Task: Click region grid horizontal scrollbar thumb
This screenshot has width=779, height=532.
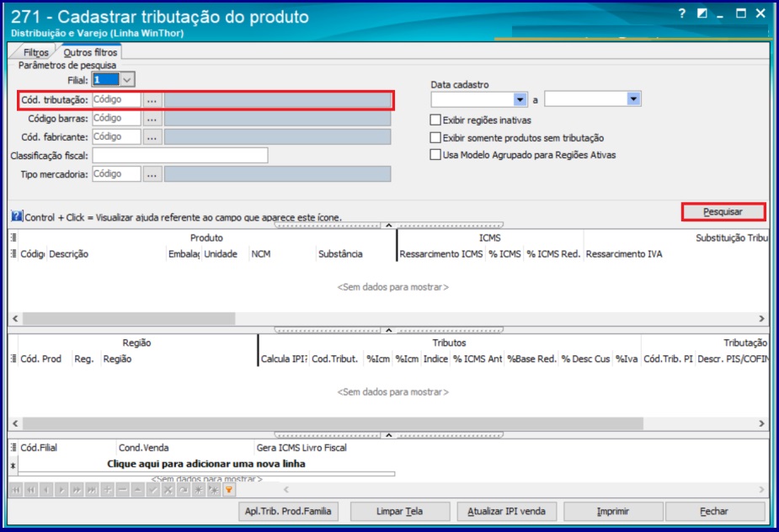Action: (333, 423)
